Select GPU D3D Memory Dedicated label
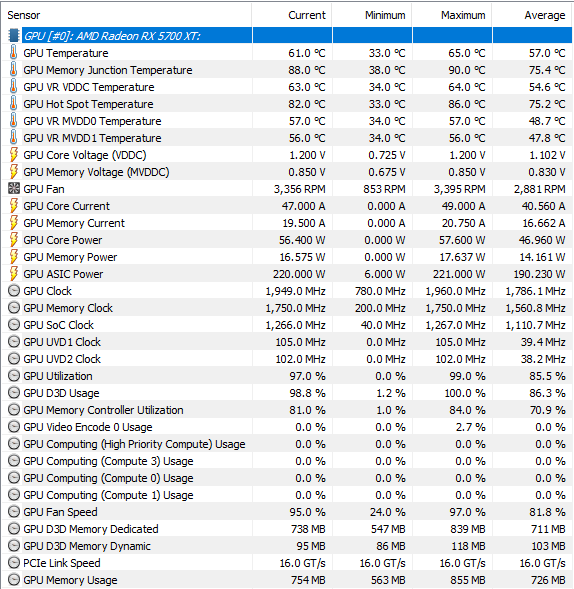Viewport: 574px width, 589px height. point(91,529)
